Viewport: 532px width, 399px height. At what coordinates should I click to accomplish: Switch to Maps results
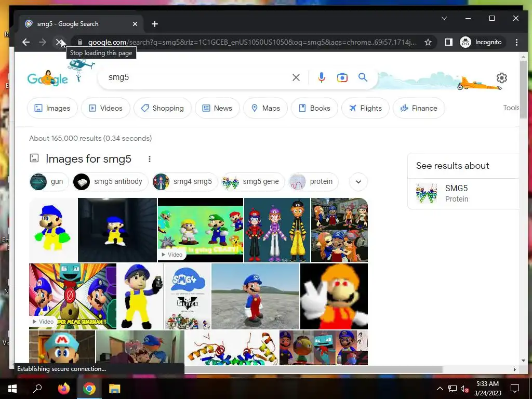coord(265,108)
